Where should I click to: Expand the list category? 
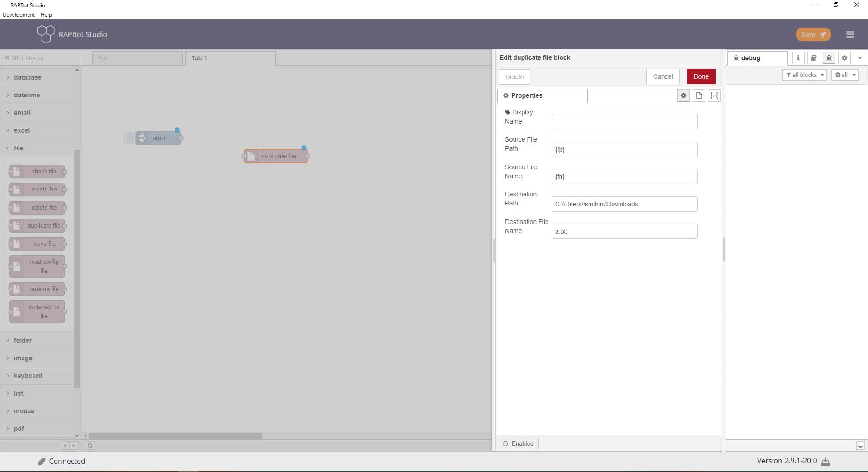click(x=37, y=393)
